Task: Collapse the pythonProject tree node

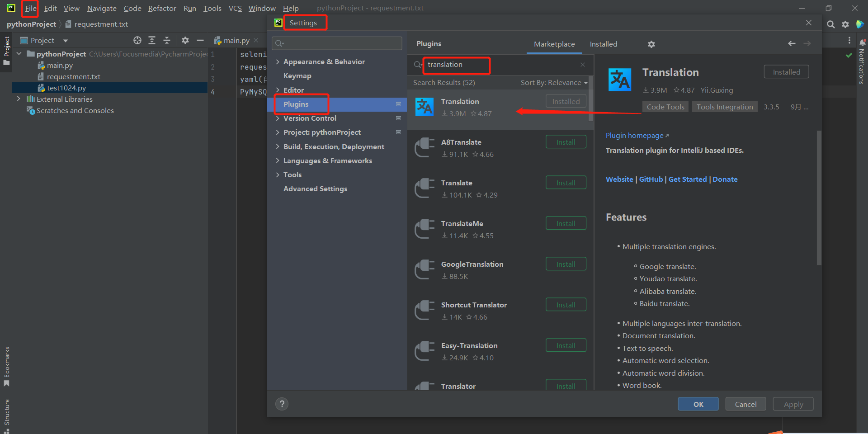Action: click(x=19, y=54)
